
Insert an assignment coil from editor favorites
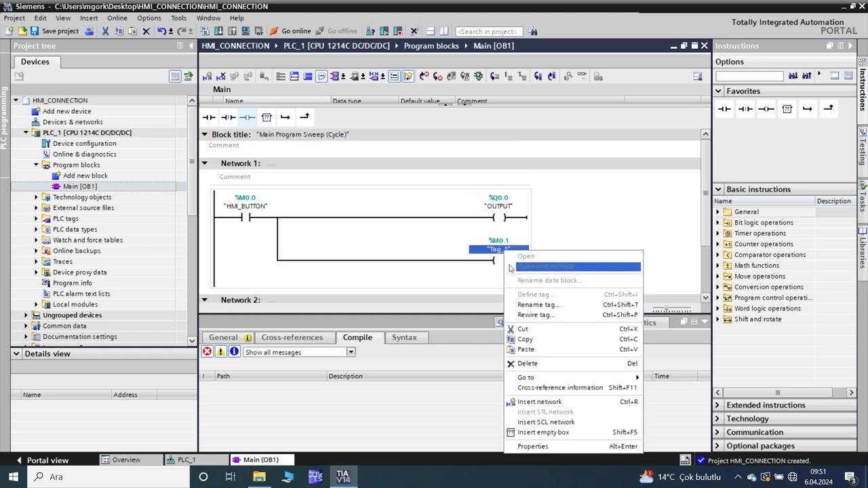pyautogui.click(x=248, y=117)
